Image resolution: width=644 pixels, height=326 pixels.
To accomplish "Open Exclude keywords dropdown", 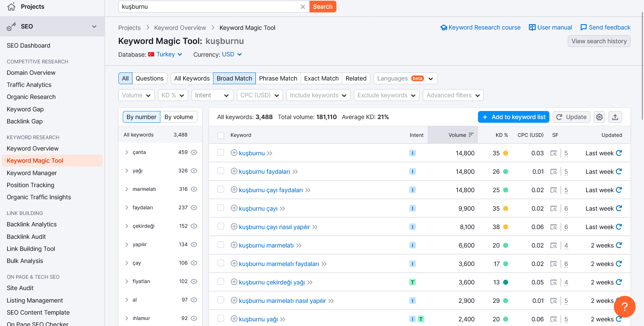I will [x=387, y=95].
